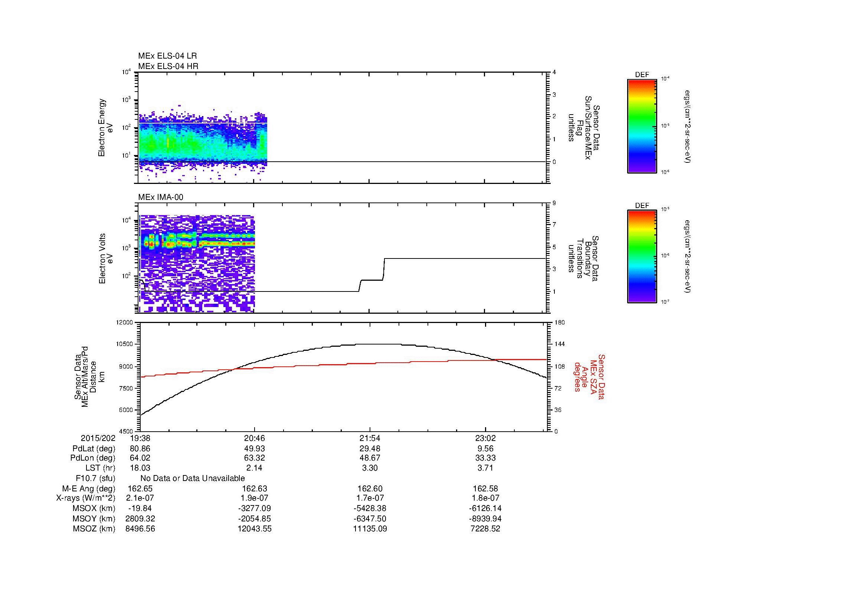Click the 144 SZA axis tick label
The image size is (868, 613).
point(559,344)
